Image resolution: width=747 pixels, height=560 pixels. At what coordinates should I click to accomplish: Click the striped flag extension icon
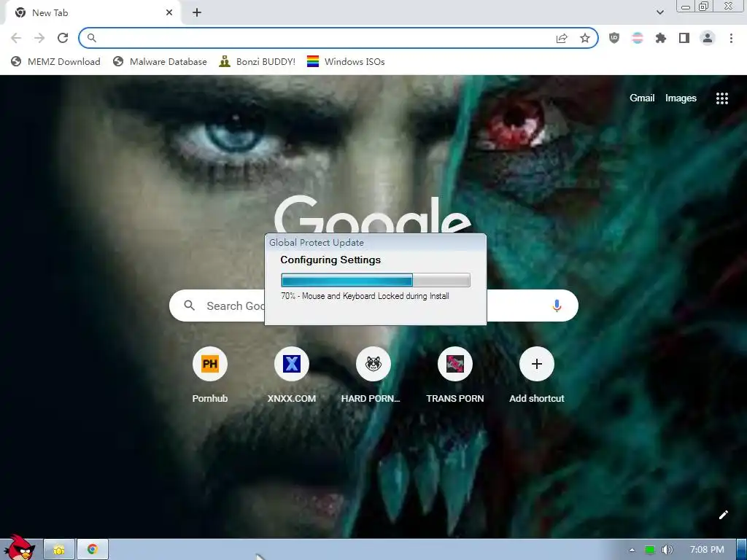(638, 38)
